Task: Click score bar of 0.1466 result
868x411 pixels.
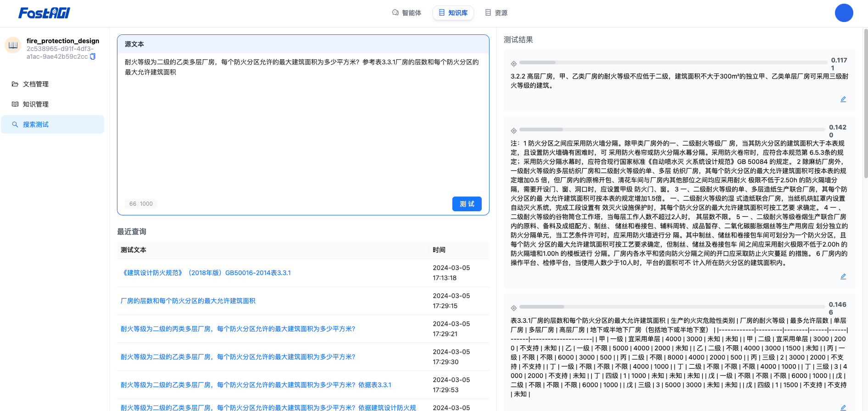Action: pos(672,307)
